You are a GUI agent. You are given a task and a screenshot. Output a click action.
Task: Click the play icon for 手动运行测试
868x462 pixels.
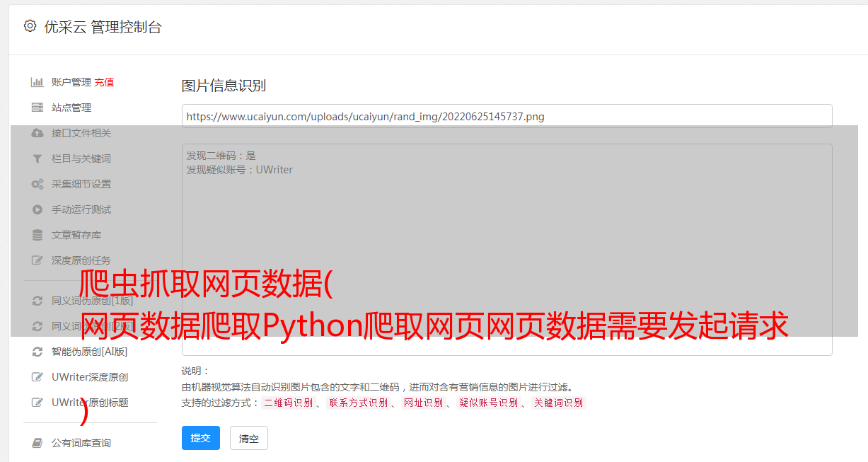37,209
